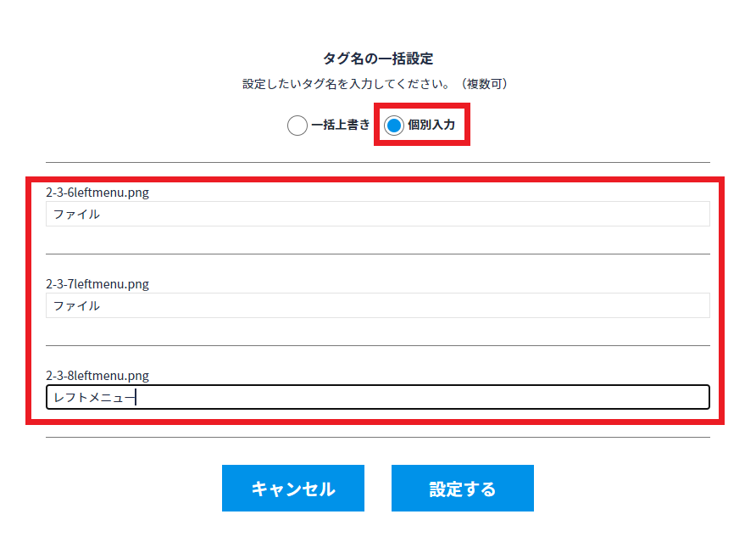This screenshot has width=756, height=559.
Task: Click the 設定したいタグ名を入力してください instruction text
Action: (348, 84)
